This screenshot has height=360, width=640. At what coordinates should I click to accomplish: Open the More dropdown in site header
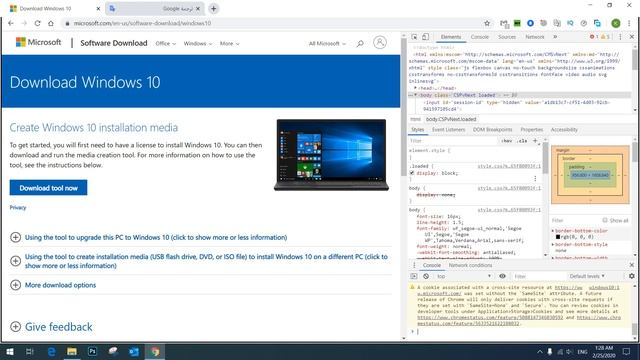pyautogui.click(x=229, y=43)
